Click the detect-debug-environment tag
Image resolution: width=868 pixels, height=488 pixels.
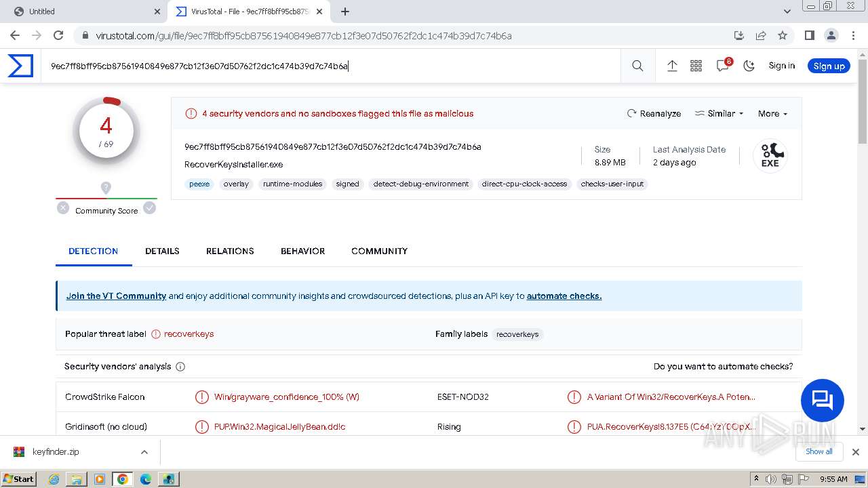pyautogui.click(x=420, y=184)
